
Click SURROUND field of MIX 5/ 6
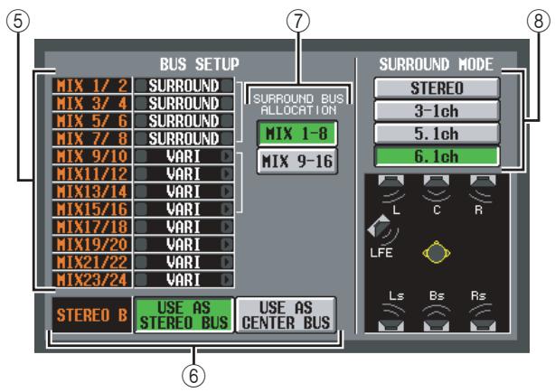click(183, 121)
